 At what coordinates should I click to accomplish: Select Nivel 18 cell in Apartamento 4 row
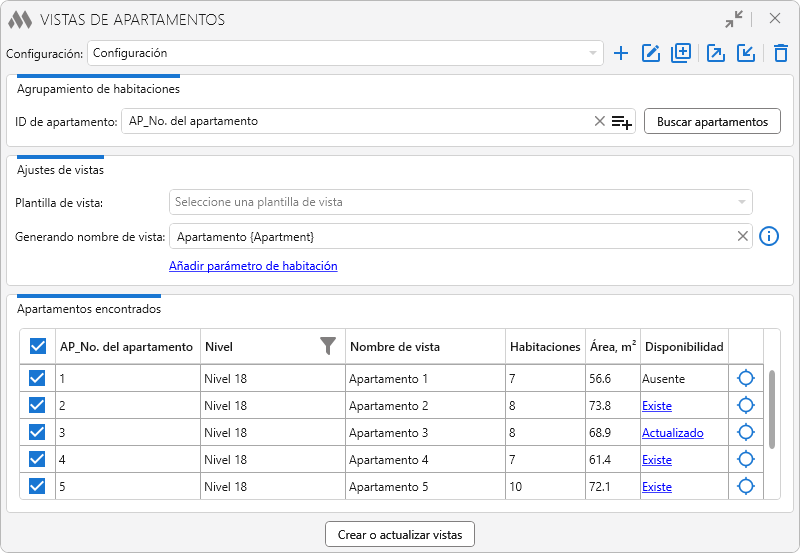[x=273, y=460]
